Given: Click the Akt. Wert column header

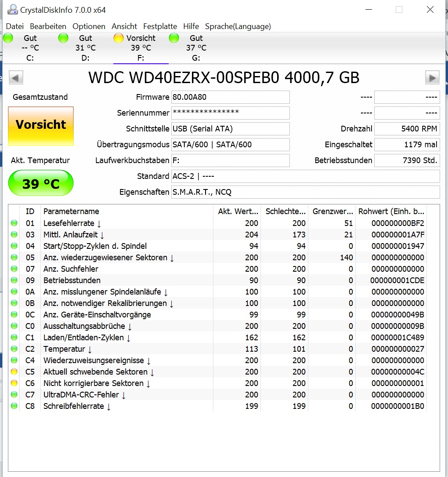Looking at the screenshot, I should pyautogui.click(x=237, y=211).
